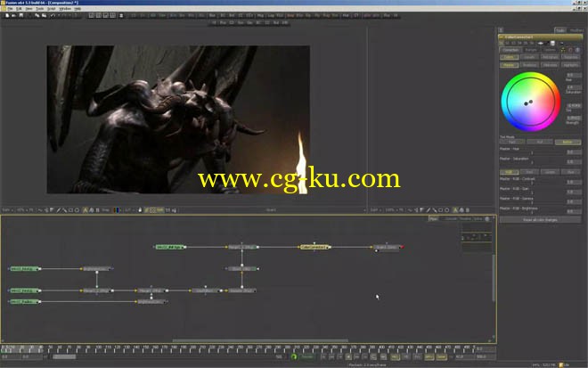
Task: Select the Shadows range button
Action: (x=529, y=65)
